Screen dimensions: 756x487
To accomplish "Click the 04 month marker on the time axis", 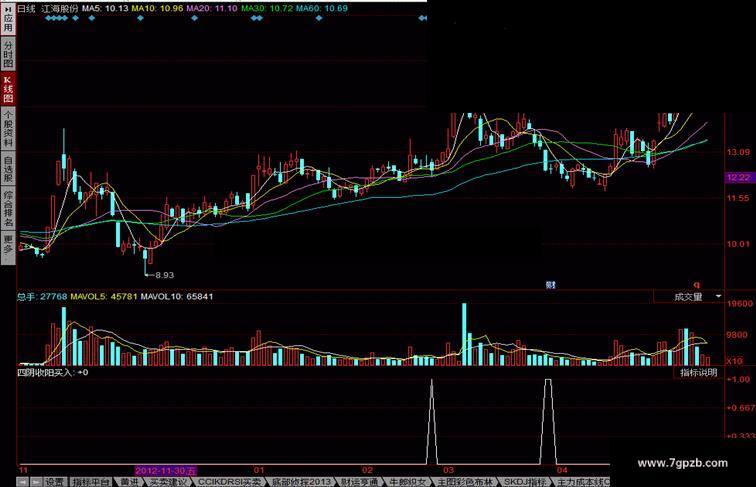I will pos(562,470).
